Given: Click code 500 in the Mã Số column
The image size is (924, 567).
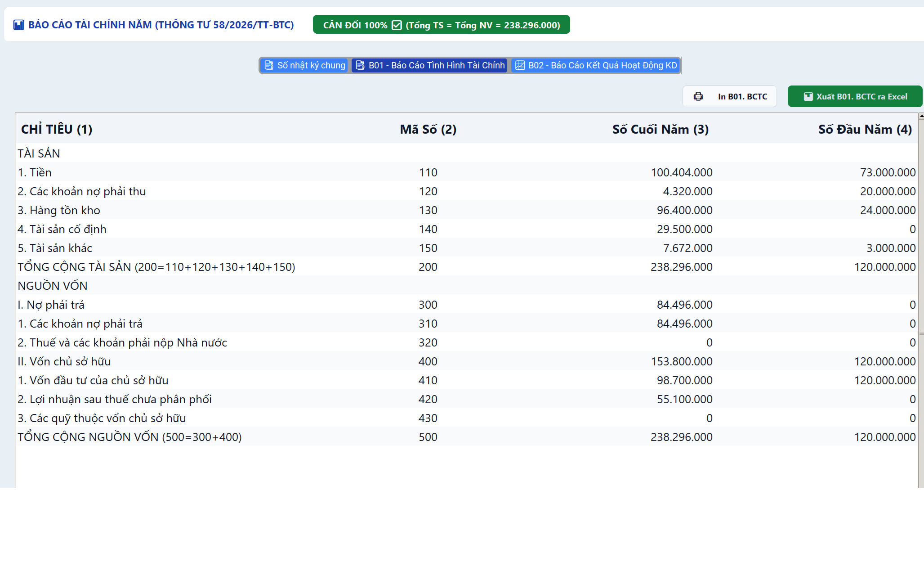Looking at the screenshot, I should tap(428, 437).
